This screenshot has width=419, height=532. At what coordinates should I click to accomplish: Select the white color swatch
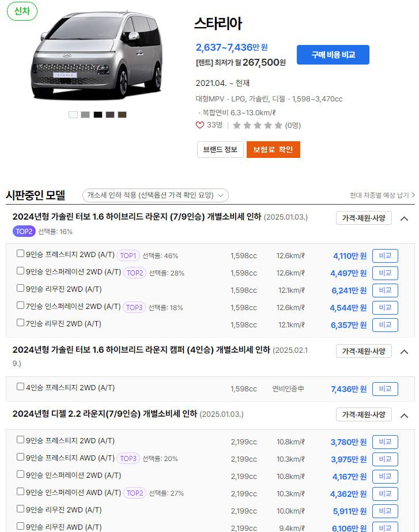tap(73, 115)
